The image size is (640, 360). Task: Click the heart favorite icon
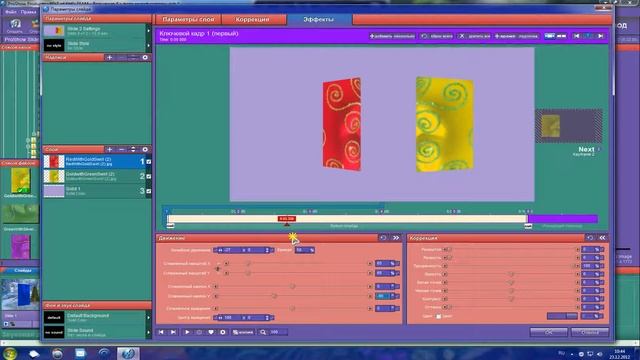(211, 332)
